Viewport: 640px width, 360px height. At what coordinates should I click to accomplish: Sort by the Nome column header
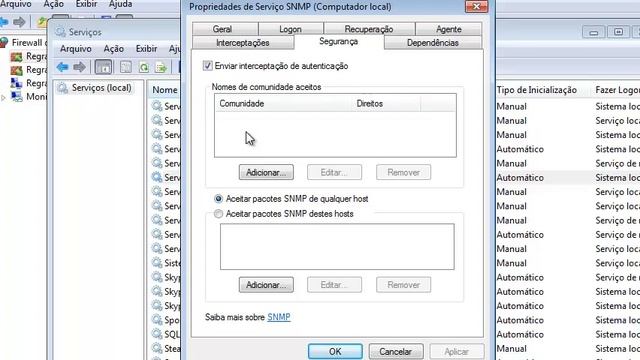[x=164, y=90]
